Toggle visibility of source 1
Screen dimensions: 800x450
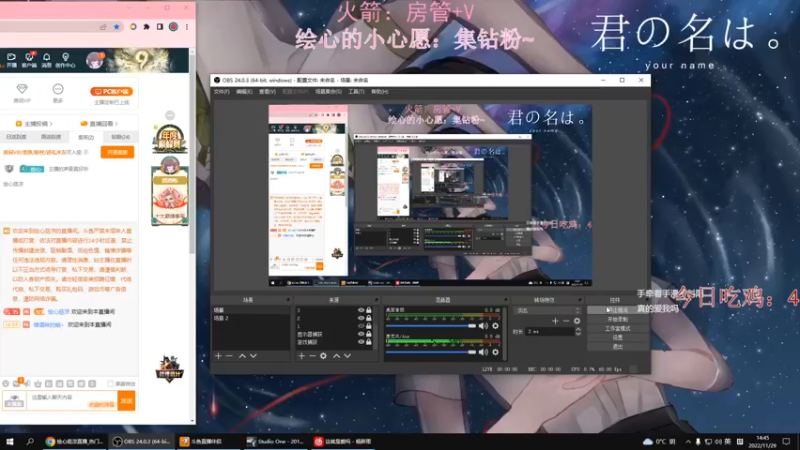click(x=361, y=326)
